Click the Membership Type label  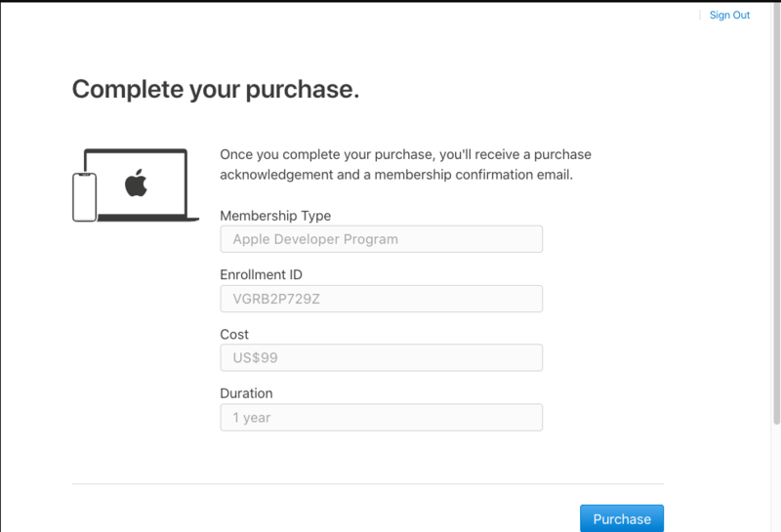pos(275,216)
